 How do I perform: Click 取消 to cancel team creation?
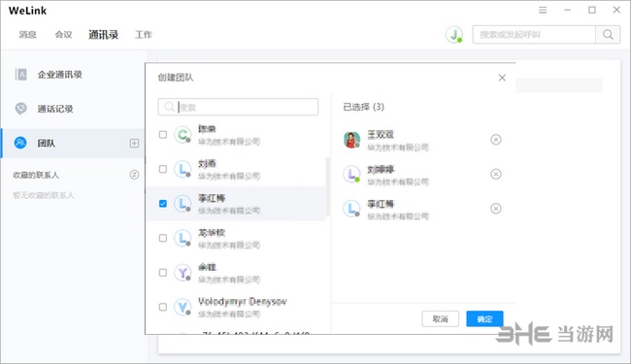[x=441, y=319]
